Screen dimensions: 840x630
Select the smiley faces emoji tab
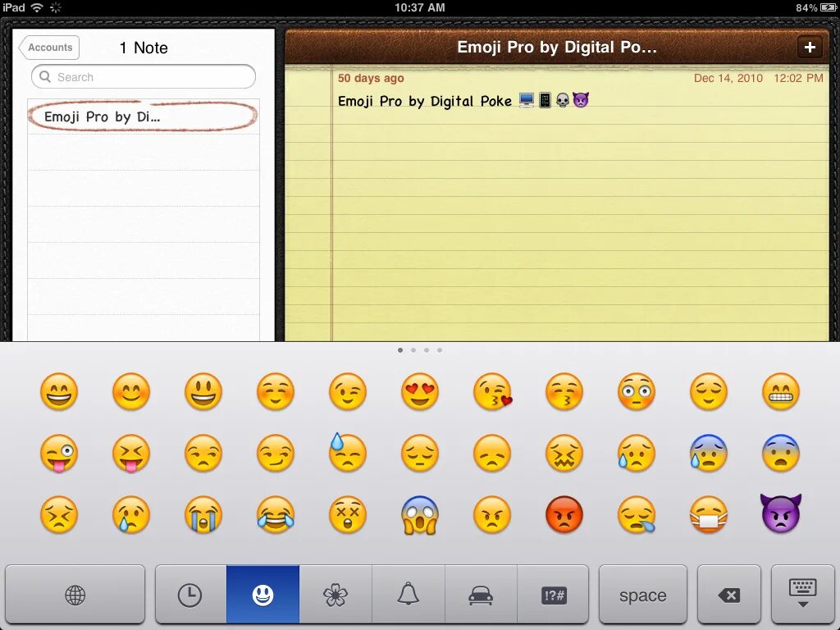click(262, 595)
